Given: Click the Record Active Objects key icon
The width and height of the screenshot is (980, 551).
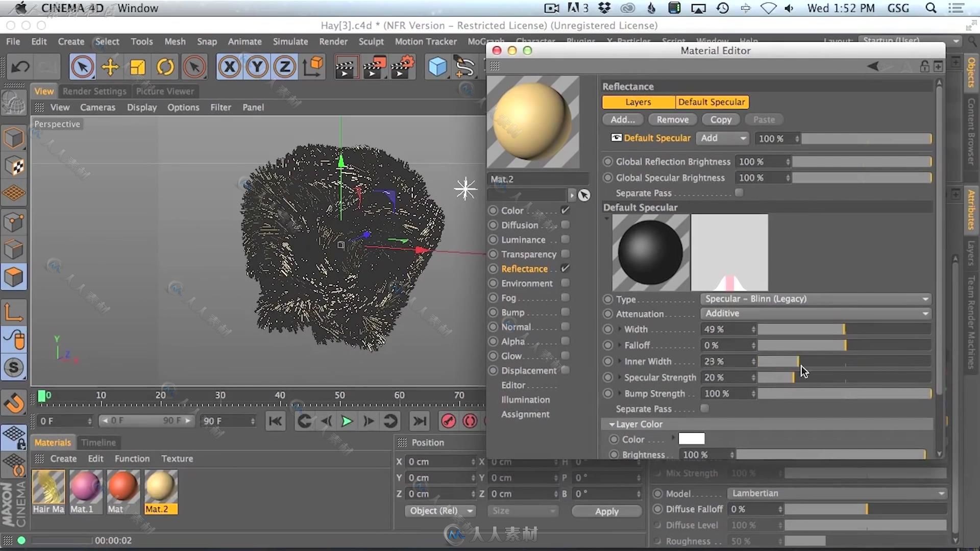Looking at the screenshot, I should pyautogui.click(x=448, y=421).
